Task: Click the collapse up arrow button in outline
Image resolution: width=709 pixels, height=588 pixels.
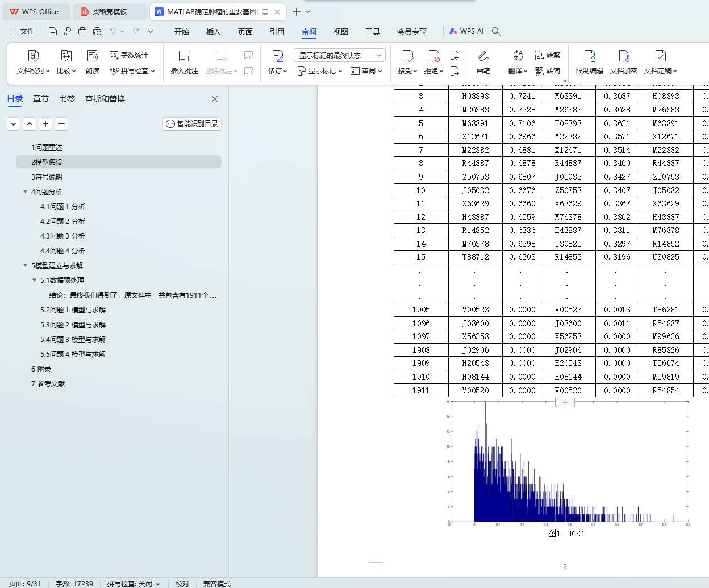Action: pos(30,124)
